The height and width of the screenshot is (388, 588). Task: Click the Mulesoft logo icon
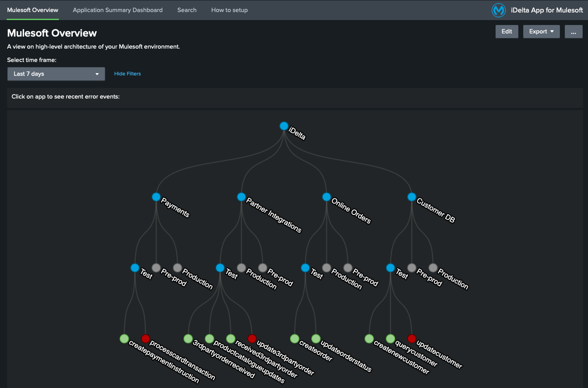(x=498, y=10)
